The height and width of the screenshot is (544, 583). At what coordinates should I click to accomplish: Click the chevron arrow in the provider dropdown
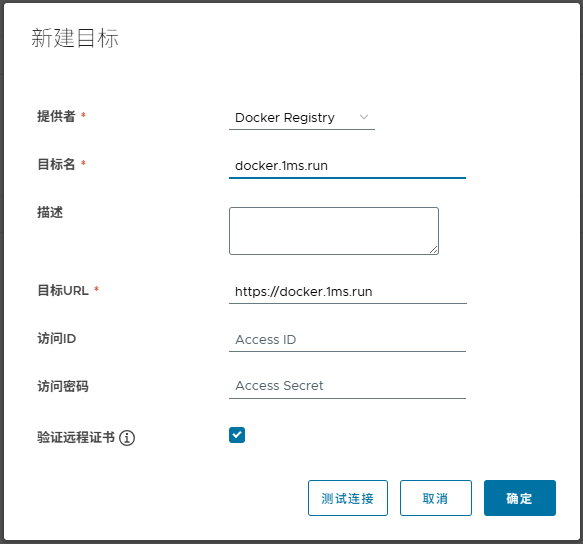(x=364, y=117)
